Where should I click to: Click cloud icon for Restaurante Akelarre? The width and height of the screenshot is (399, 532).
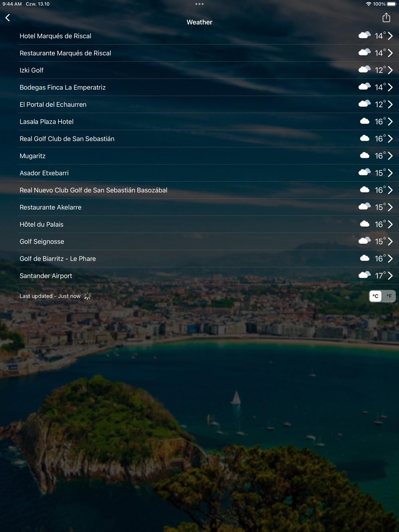tap(365, 207)
